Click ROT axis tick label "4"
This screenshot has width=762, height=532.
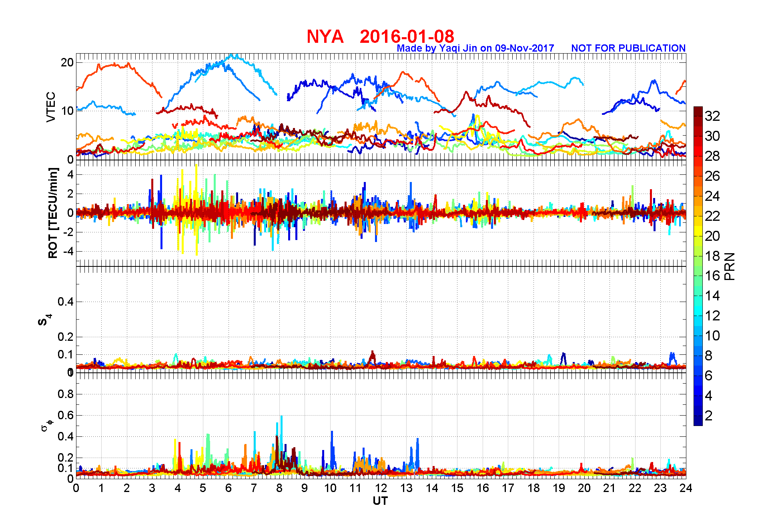[70, 174]
